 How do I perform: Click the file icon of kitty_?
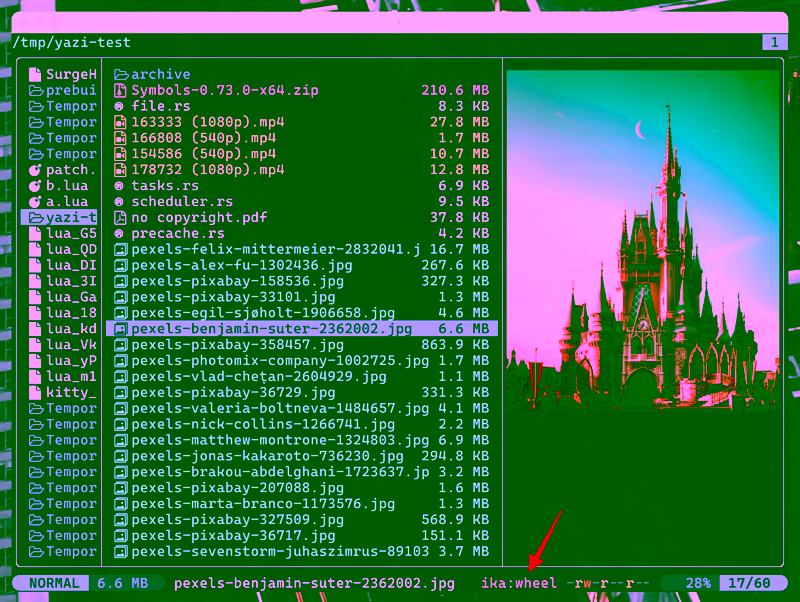(x=35, y=392)
